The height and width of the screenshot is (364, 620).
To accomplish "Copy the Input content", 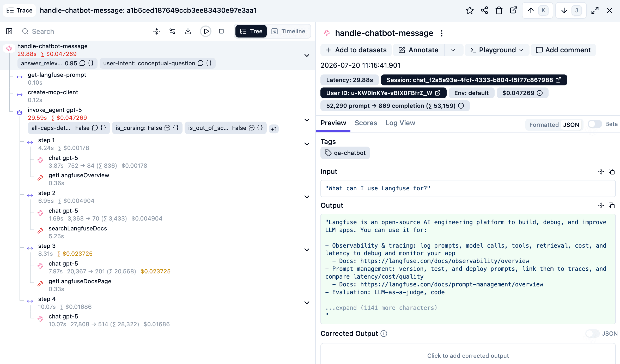I will click(x=612, y=172).
